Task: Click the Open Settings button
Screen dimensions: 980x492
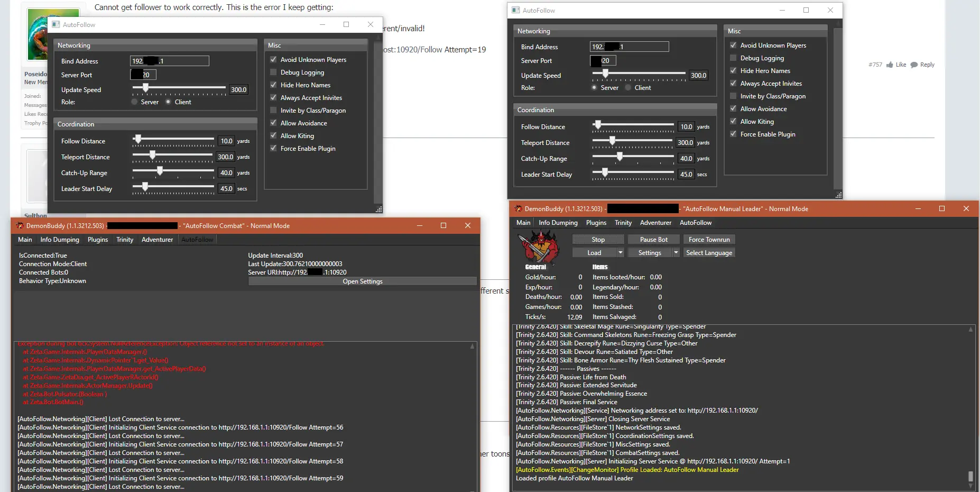Action: (362, 281)
